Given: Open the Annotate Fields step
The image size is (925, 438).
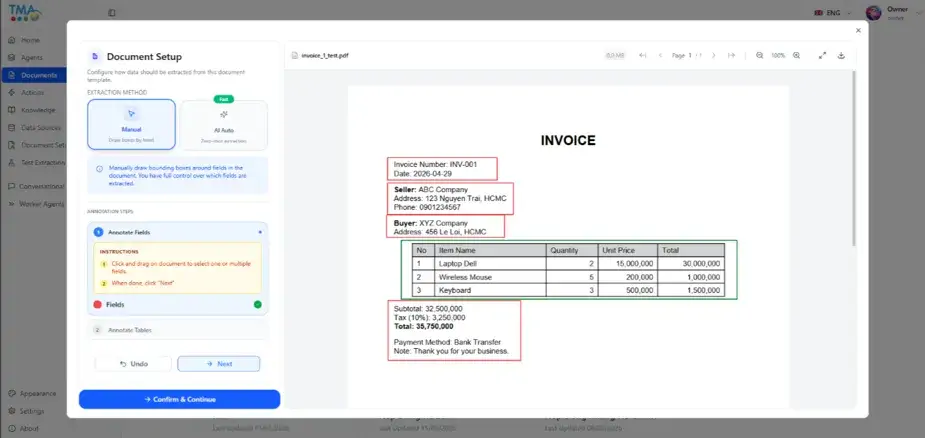Looking at the screenshot, I should click(x=178, y=232).
